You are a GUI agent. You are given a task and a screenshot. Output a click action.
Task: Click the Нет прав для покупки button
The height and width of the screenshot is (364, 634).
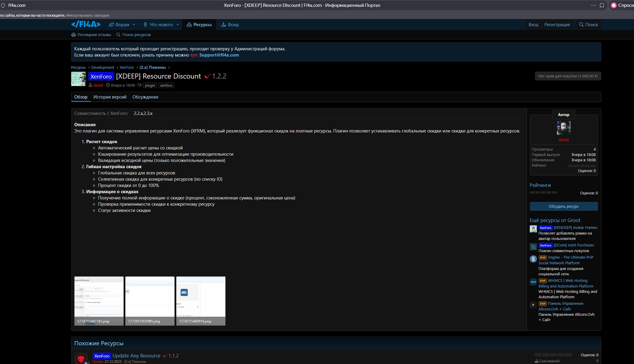tap(568, 76)
